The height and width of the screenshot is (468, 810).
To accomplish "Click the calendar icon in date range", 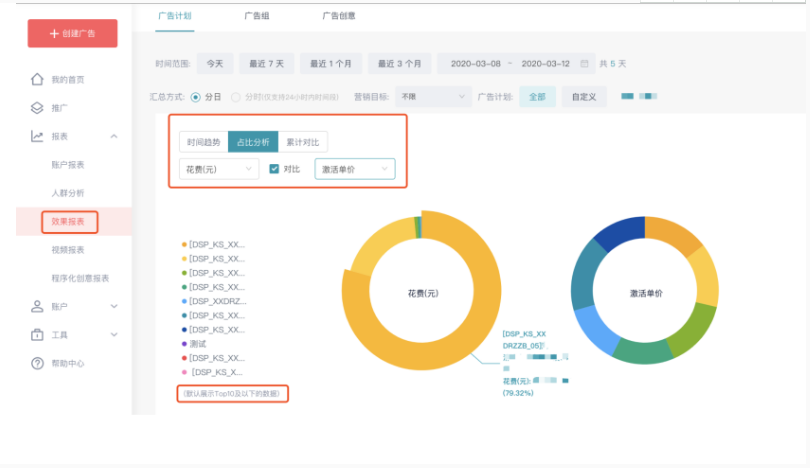I will [584, 64].
